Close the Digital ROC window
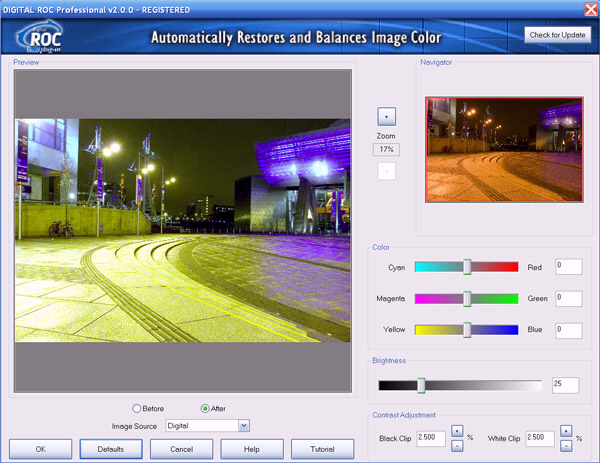The height and width of the screenshot is (463, 600). 590,8
